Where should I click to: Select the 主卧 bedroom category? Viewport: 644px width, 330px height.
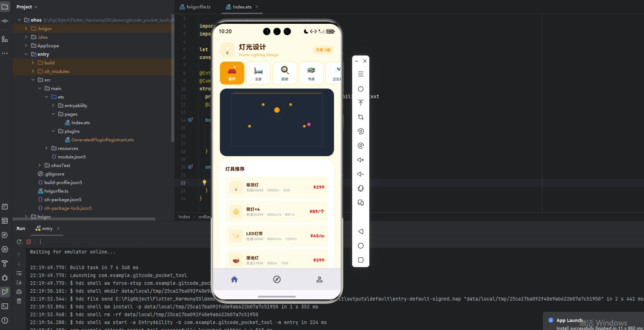coord(258,73)
